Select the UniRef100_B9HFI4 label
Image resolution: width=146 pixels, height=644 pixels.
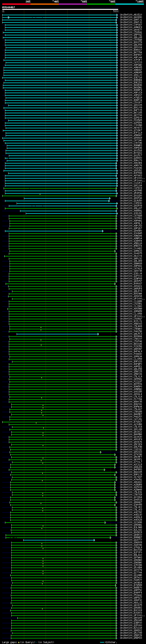pos(131,100)
